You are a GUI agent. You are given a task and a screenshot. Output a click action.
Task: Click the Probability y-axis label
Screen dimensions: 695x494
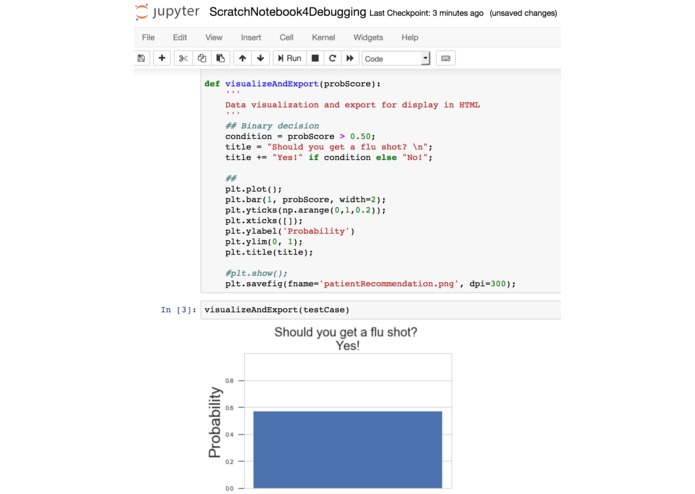click(215, 422)
